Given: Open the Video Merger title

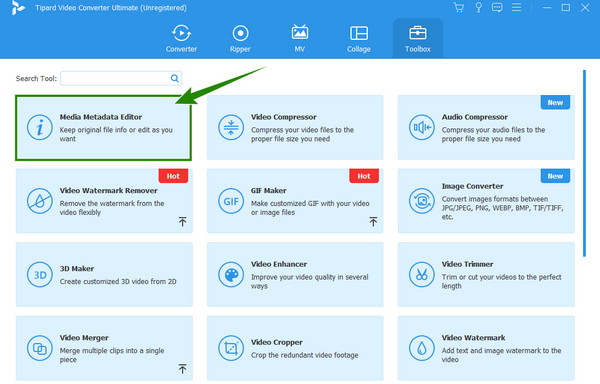Looking at the screenshot, I should pyautogui.click(x=84, y=338).
